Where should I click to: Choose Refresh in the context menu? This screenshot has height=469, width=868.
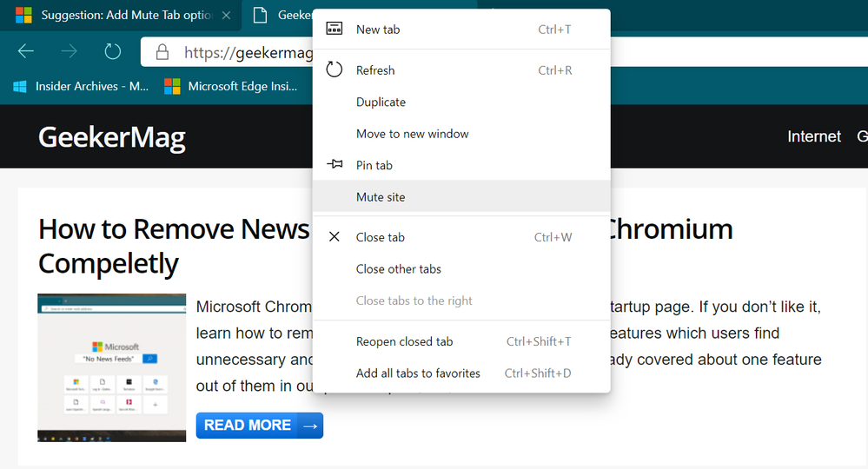click(x=461, y=70)
